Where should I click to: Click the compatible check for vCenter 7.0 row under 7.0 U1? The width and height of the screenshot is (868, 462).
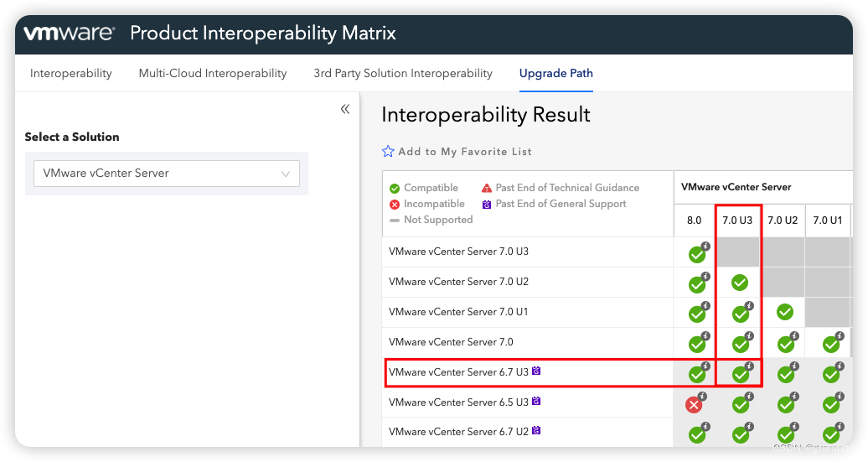830,344
